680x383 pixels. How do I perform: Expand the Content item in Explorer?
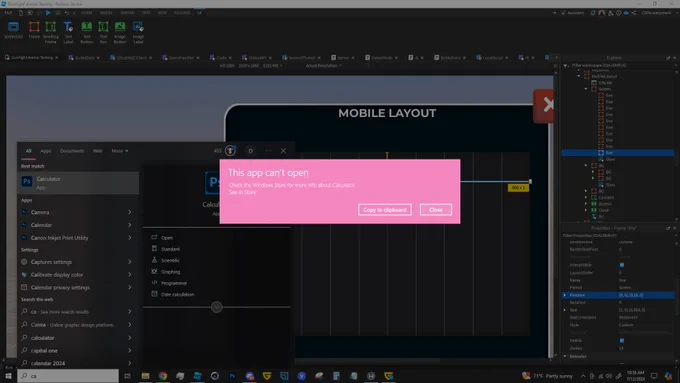[x=586, y=197]
